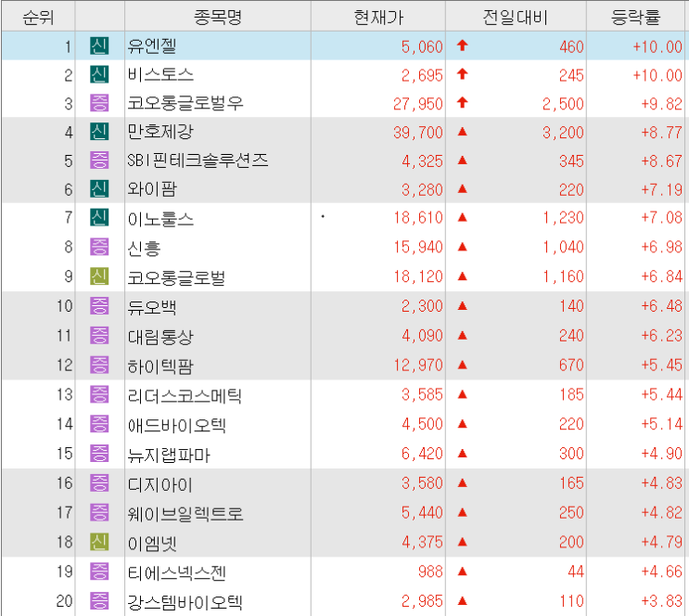
Task: Click current price 988
Action: (430, 571)
